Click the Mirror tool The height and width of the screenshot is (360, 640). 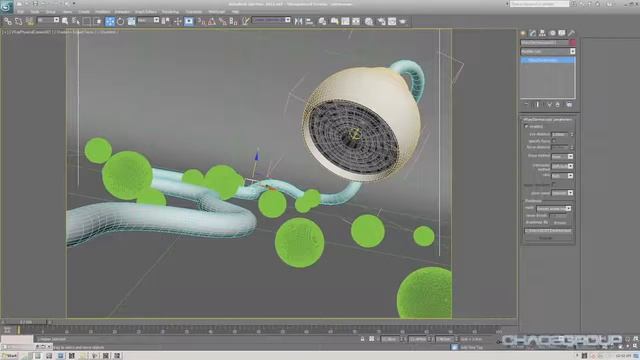pos(298,21)
